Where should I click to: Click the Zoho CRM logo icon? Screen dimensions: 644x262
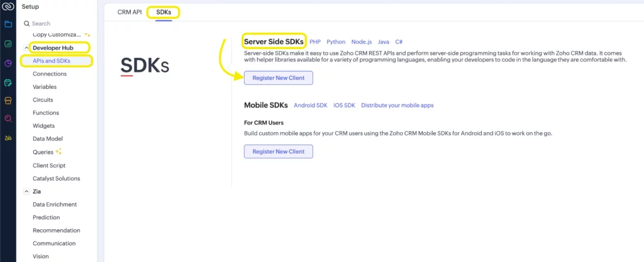(x=8, y=6)
